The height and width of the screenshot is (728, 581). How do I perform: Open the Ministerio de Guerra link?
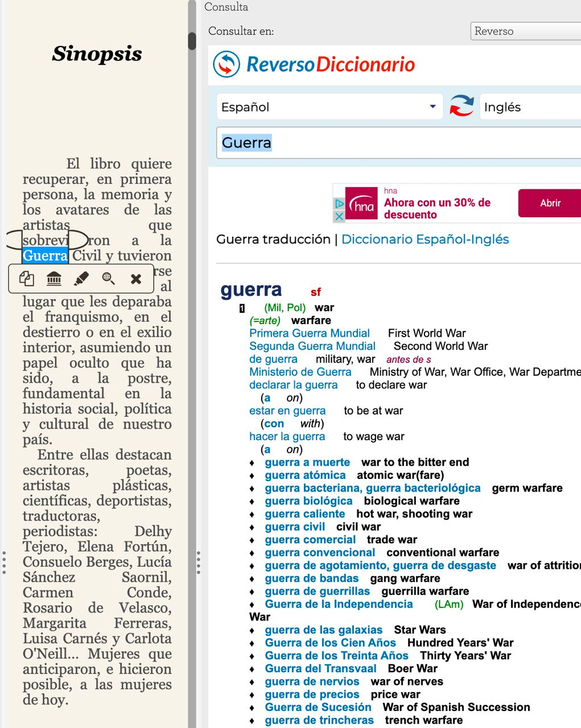coord(300,372)
